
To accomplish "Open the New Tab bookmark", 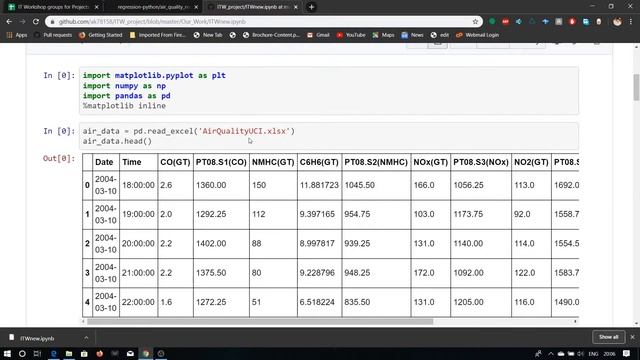I will point(208,35).
